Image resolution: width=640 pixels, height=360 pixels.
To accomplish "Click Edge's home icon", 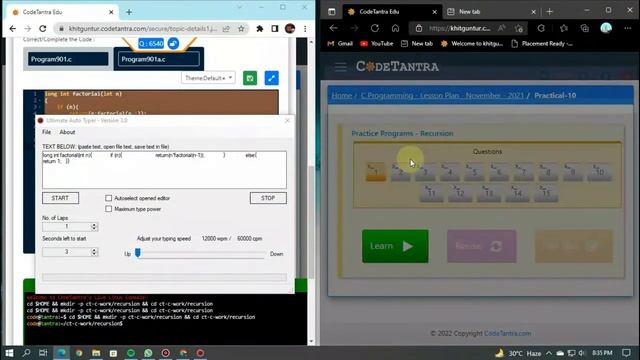I will 395,28.
